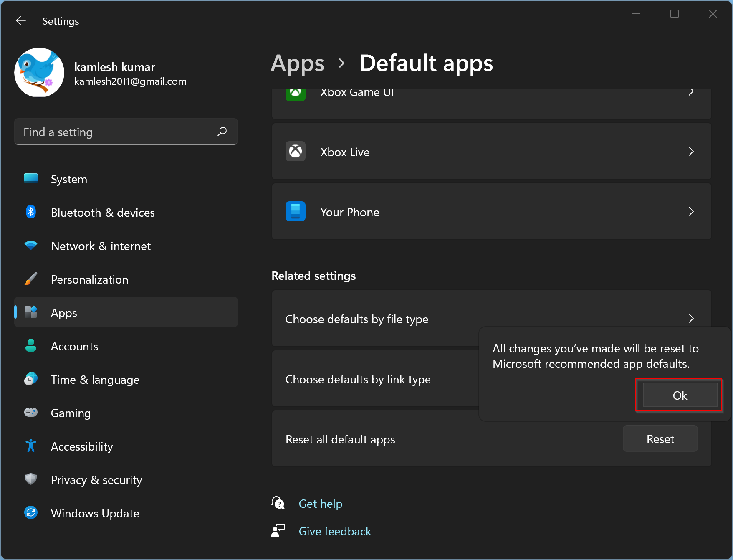The width and height of the screenshot is (733, 560).
Task: Click the Personalization paintbrush icon
Action: (x=31, y=279)
